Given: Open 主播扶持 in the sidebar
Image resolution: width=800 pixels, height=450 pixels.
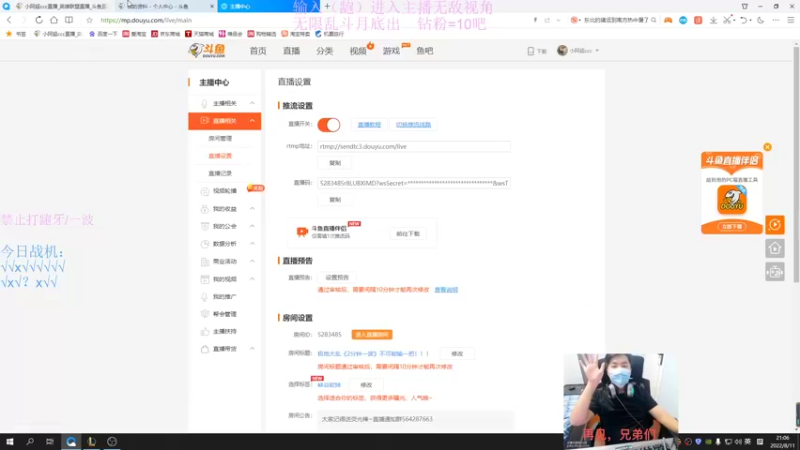Looking at the screenshot, I should click(x=224, y=332).
